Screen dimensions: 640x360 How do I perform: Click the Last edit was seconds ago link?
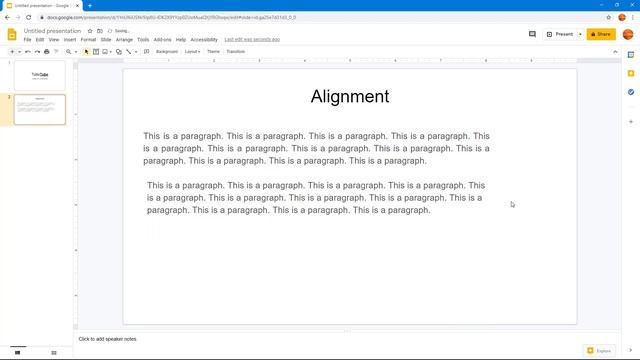[252, 40]
